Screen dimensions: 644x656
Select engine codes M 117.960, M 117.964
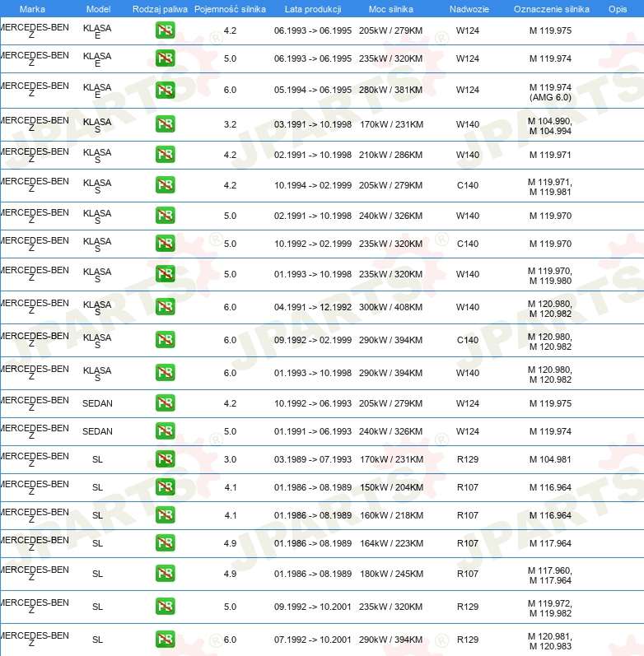[x=550, y=575]
